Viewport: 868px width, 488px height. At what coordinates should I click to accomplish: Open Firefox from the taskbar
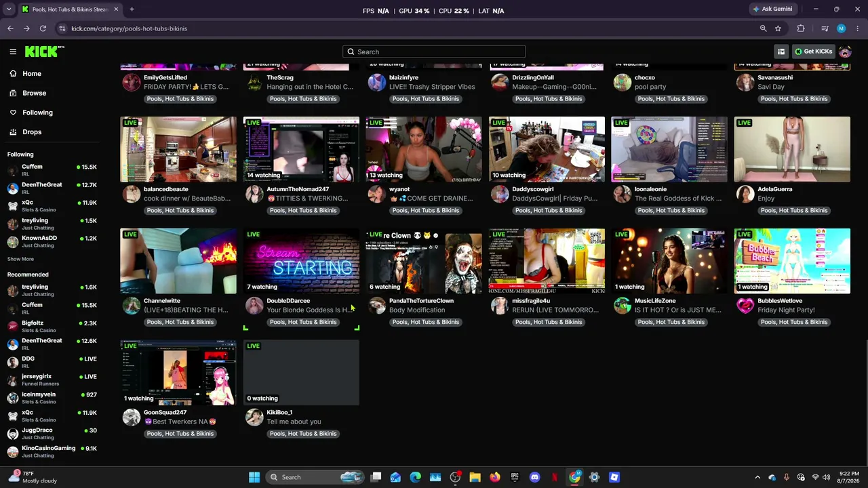tap(495, 477)
